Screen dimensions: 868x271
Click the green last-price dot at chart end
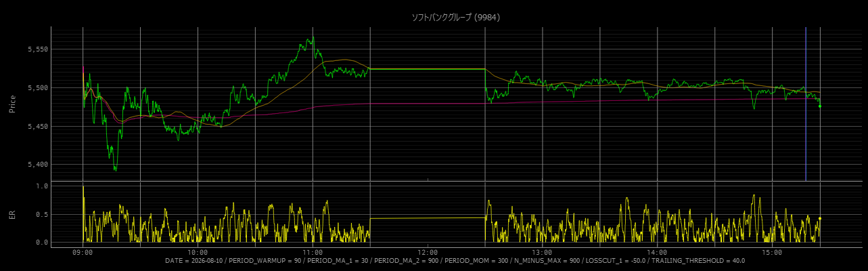(x=820, y=106)
